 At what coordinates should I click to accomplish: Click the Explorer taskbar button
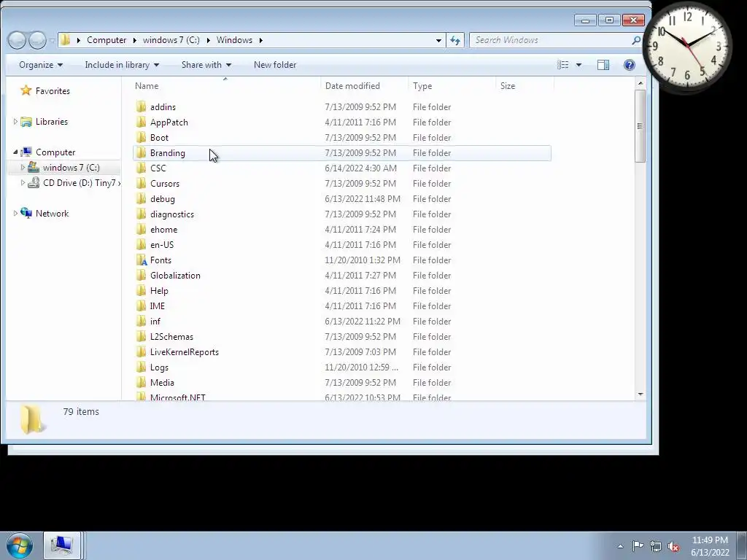(62, 545)
